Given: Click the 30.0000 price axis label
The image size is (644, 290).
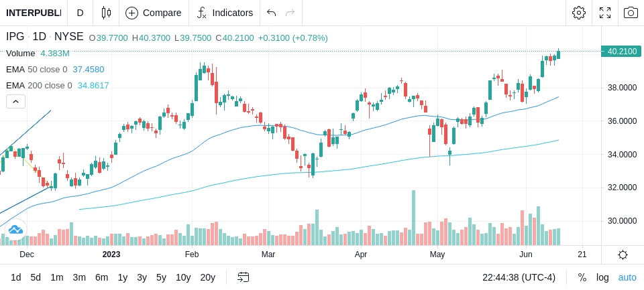Looking at the screenshot, I should point(622,221).
